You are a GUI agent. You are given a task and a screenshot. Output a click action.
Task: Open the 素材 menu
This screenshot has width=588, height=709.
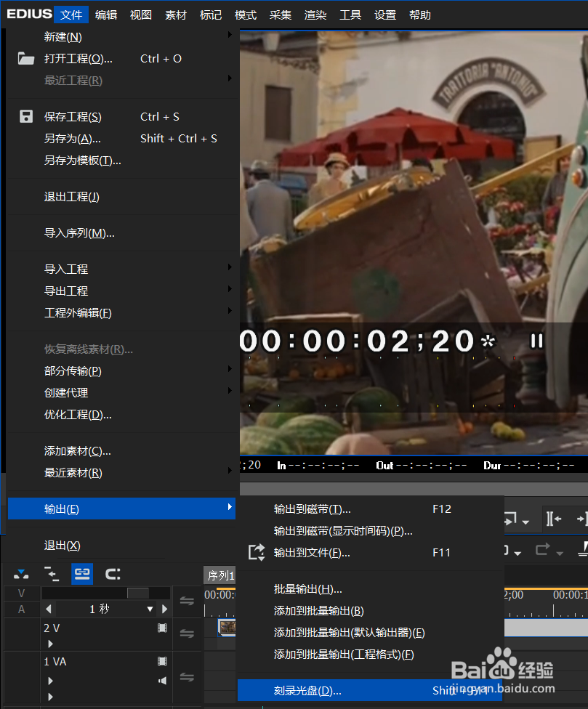coord(176,15)
